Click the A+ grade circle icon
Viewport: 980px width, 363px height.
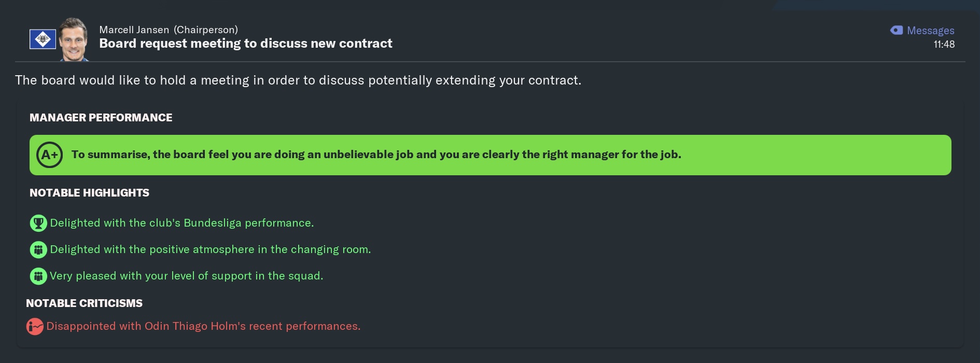(50, 155)
